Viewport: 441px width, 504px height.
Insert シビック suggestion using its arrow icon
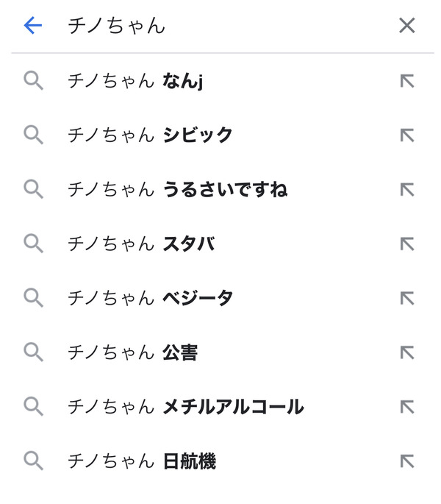(407, 135)
